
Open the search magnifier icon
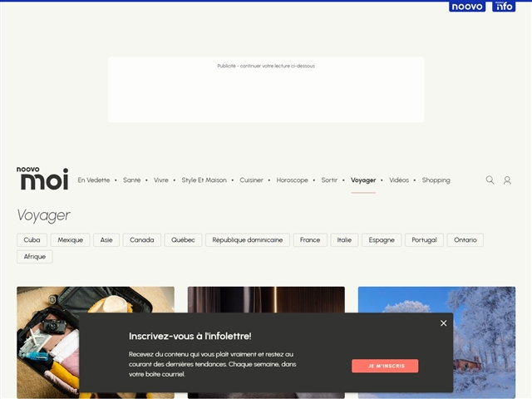pos(490,180)
